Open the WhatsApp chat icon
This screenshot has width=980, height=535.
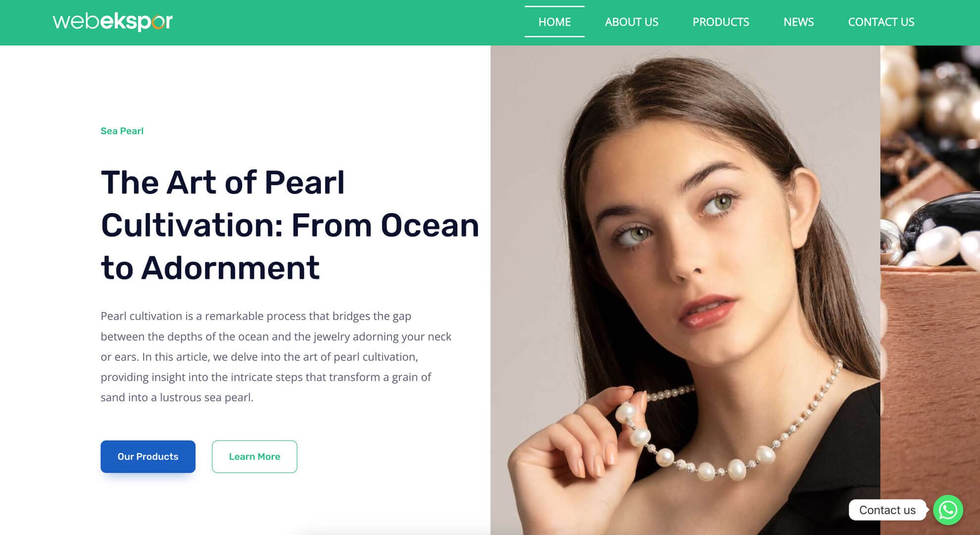tap(948, 510)
